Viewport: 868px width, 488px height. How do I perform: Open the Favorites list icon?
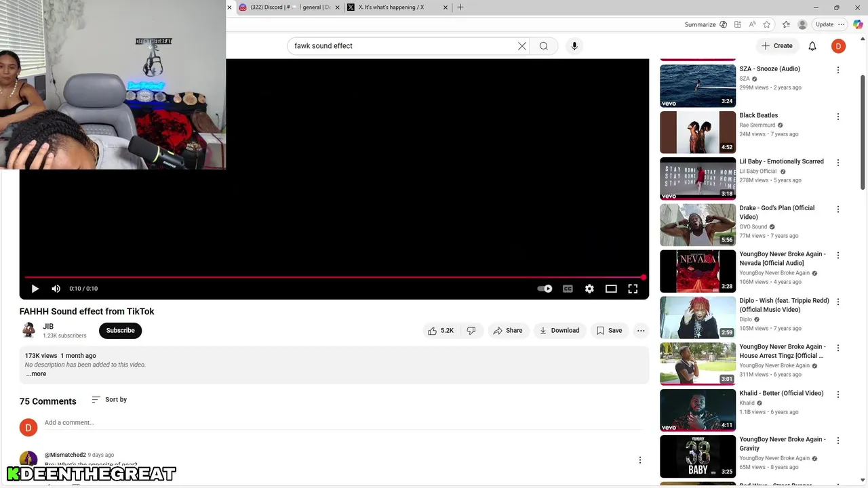[x=786, y=24]
